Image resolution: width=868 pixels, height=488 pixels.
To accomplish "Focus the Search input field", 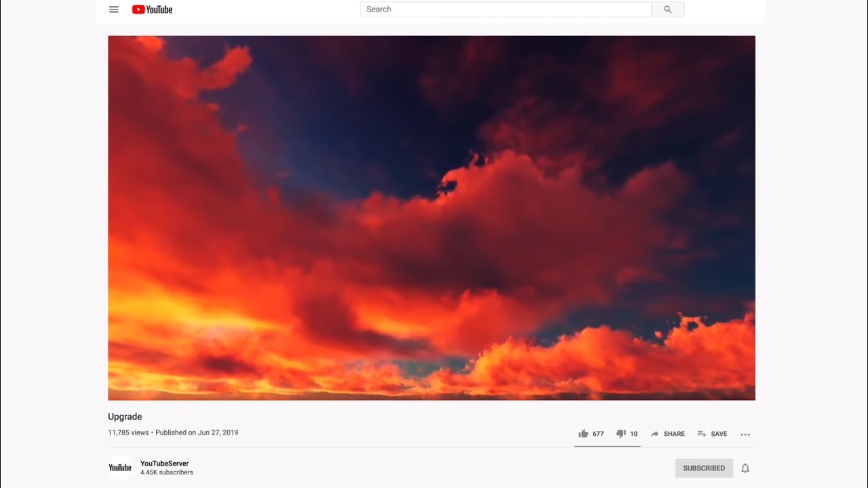I will tap(506, 9).
